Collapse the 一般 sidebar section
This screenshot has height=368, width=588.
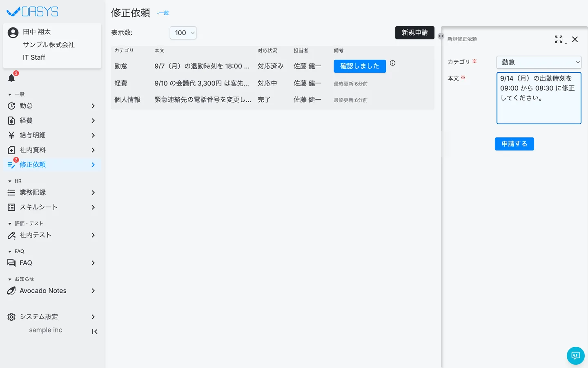(16, 94)
